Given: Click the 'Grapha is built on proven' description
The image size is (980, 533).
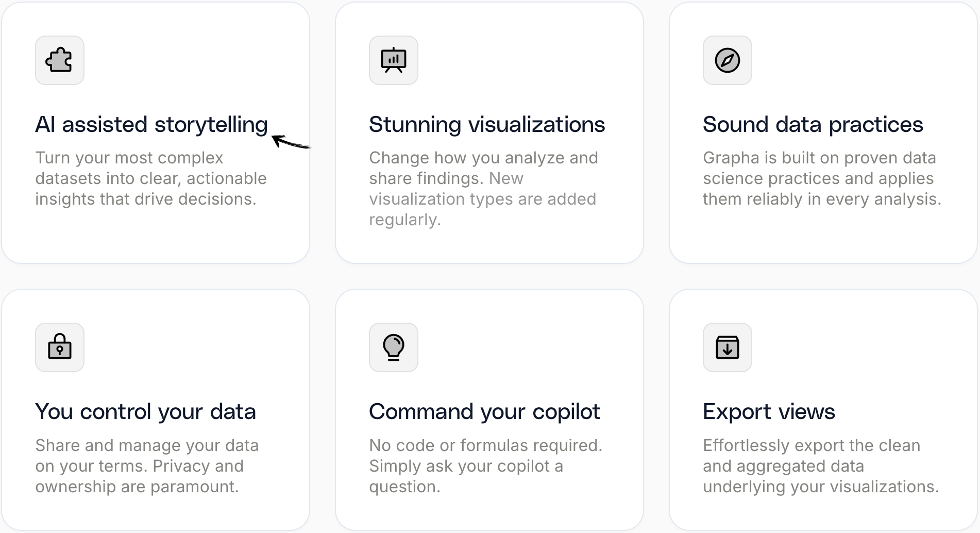Looking at the screenshot, I should 822,178.
